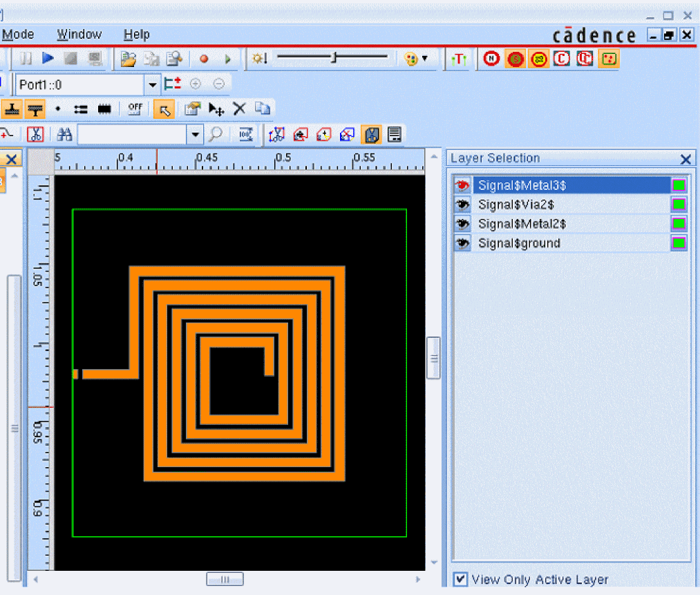
Task: Toggle the single C circle icon
Action: [x=562, y=59]
